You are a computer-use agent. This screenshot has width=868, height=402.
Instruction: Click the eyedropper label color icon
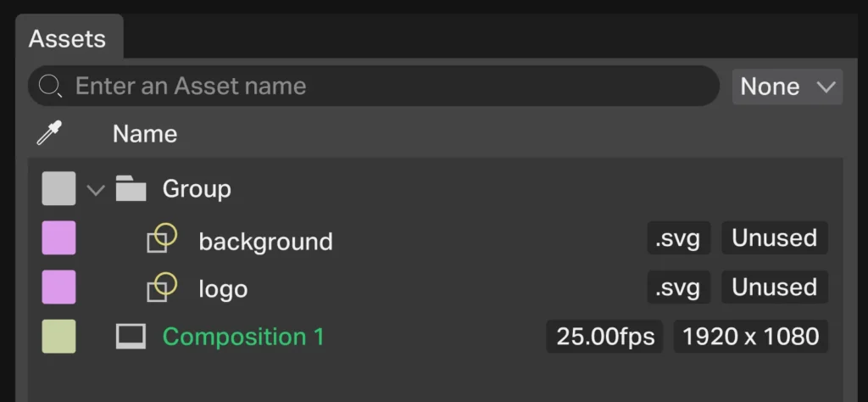coord(49,133)
